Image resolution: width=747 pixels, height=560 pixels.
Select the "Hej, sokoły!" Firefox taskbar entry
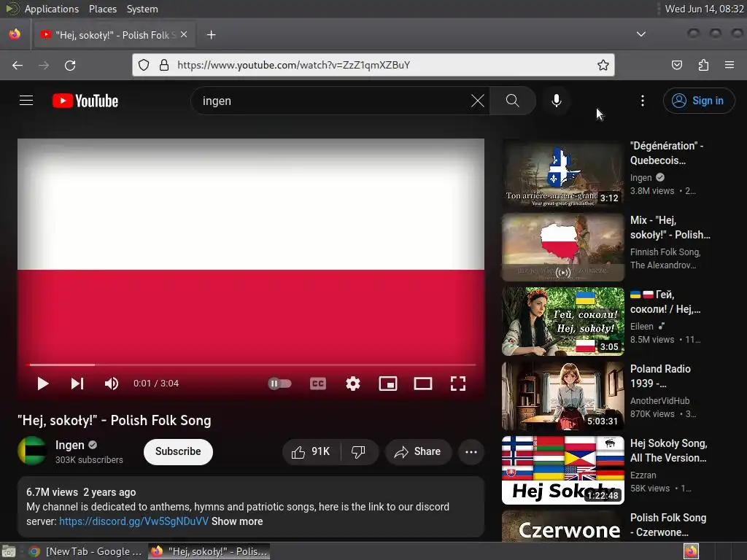coord(209,551)
